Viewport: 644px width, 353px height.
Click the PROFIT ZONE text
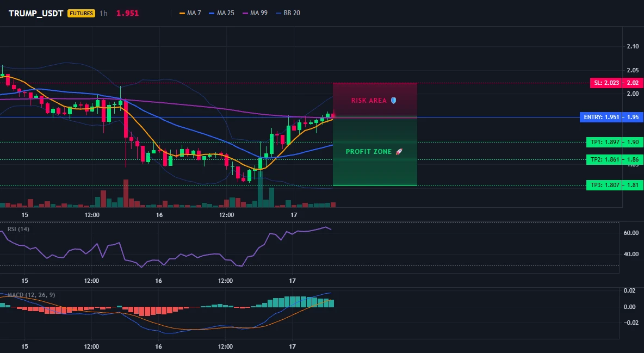368,152
